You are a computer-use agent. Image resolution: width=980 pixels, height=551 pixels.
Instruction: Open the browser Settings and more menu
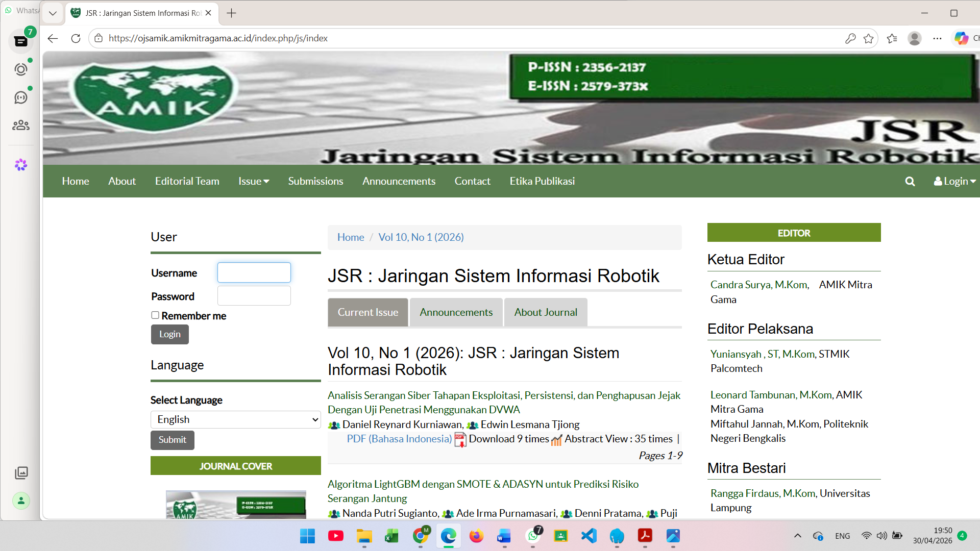[938, 38]
